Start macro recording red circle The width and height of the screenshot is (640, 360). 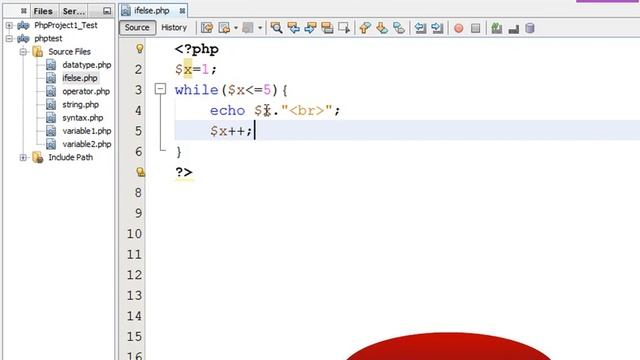tap(458, 28)
